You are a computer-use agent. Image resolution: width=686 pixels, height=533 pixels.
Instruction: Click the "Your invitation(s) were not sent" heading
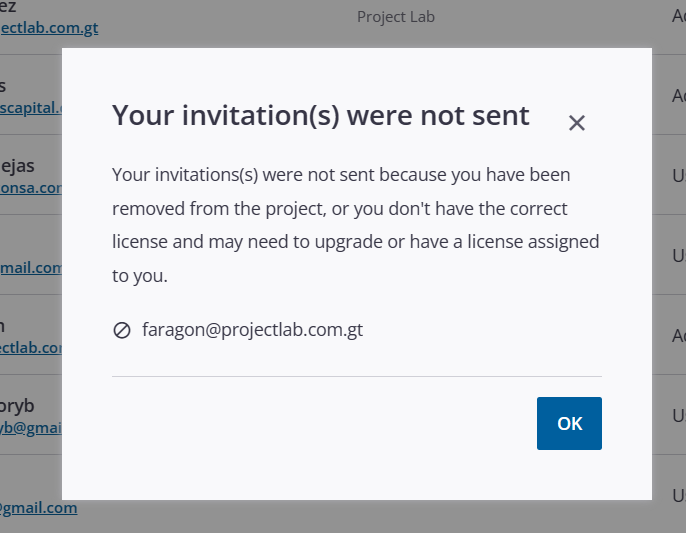[320, 115]
